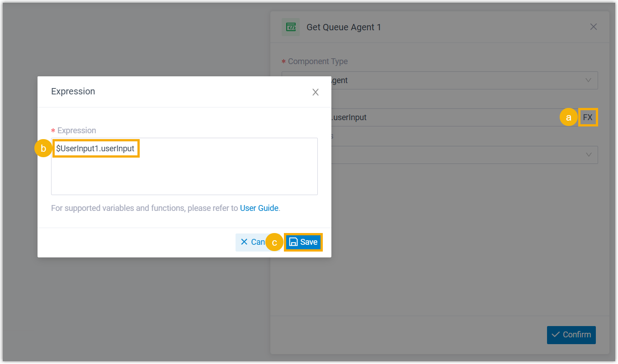
Task: Toggle the FX expression mode icon
Action: [x=588, y=117]
